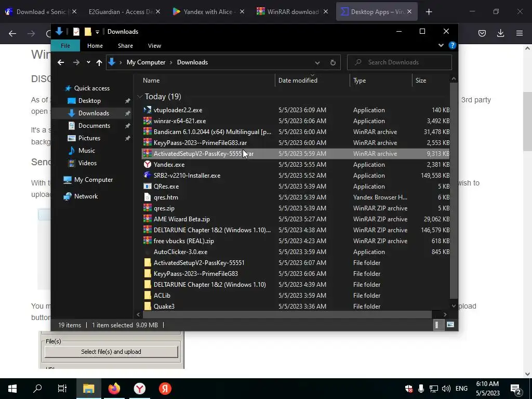Screen dimensions: 532x399
Task: Select the qres.zip file name
Action: pos(164,208)
